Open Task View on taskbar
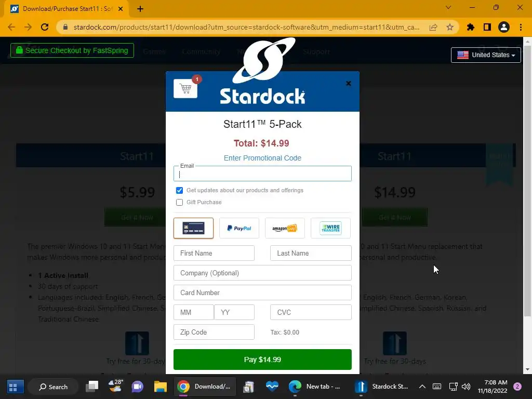The width and height of the screenshot is (532, 399). click(x=92, y=387)
